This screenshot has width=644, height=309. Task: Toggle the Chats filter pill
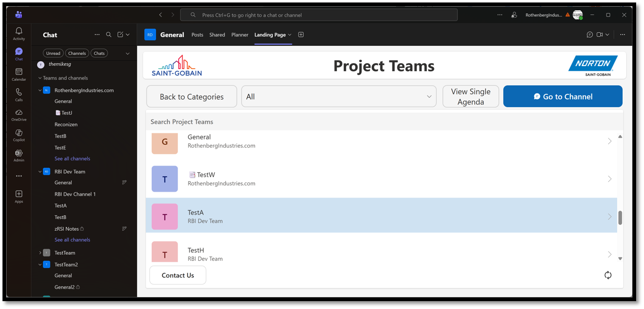pyautogui.click(x=99, y=53)
